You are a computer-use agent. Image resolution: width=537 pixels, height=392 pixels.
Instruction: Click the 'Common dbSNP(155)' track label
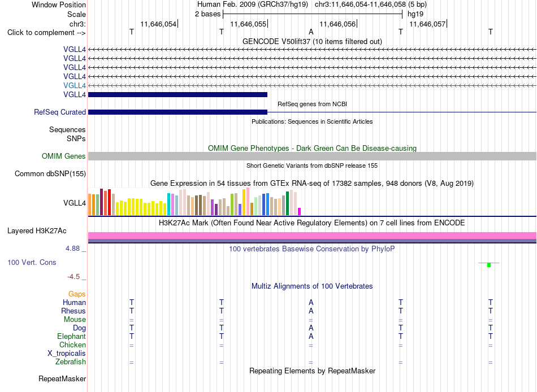pyautogui.click(x=50, y=173)
